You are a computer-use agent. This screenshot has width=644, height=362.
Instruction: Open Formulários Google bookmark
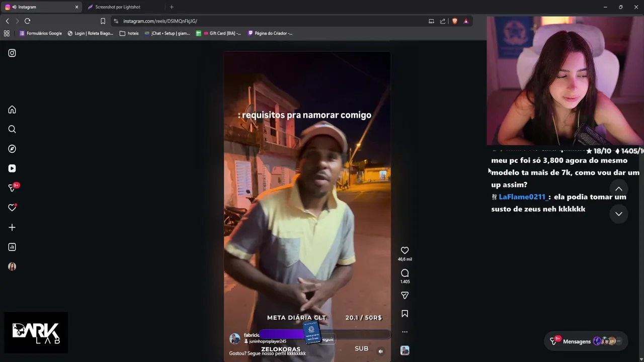tap(40, 33)
